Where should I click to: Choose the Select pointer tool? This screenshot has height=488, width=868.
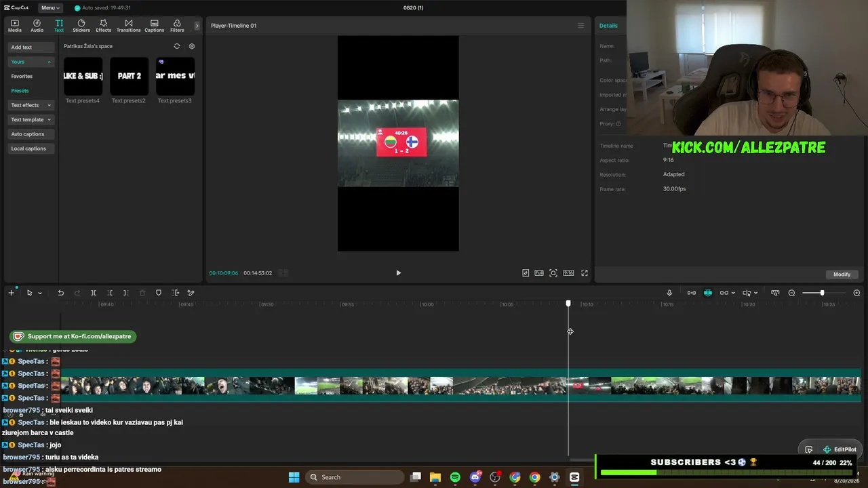[x=29, y=293]
